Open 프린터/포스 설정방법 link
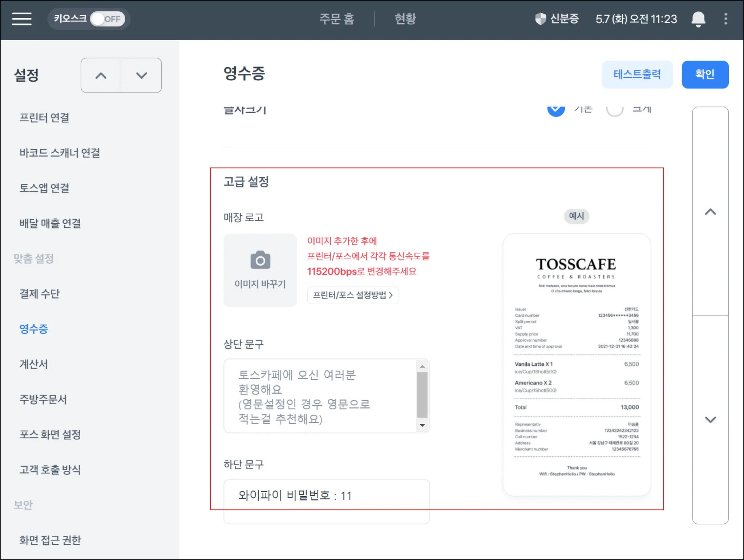 [x=353, y=295]
